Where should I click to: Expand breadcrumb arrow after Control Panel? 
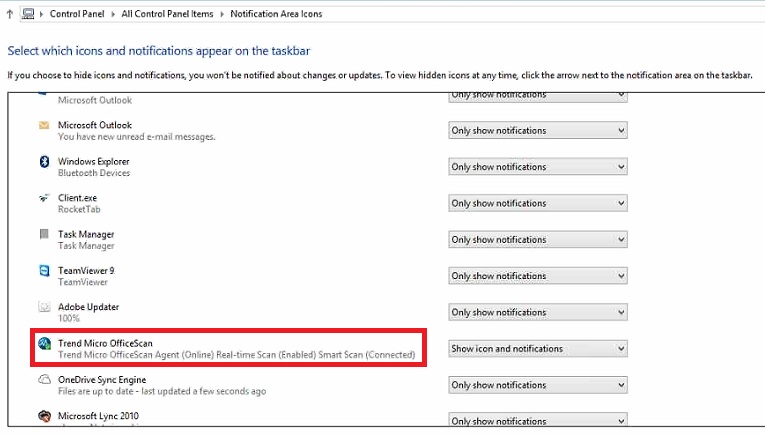tap(113, 14)
